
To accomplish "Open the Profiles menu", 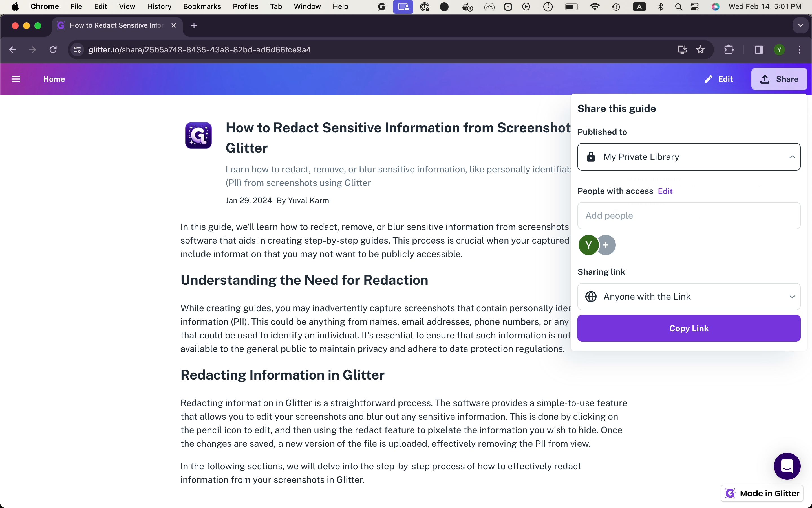I will (245, 6).
